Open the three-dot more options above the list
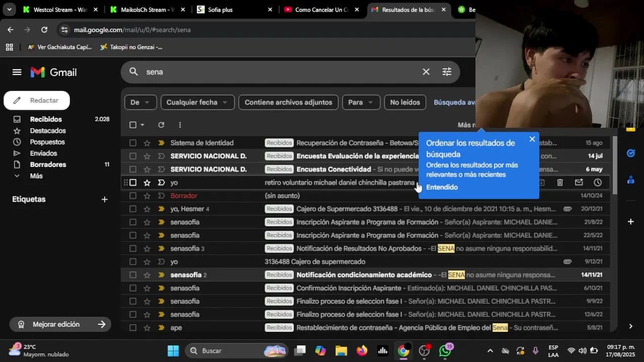 (x=180, y=125)
